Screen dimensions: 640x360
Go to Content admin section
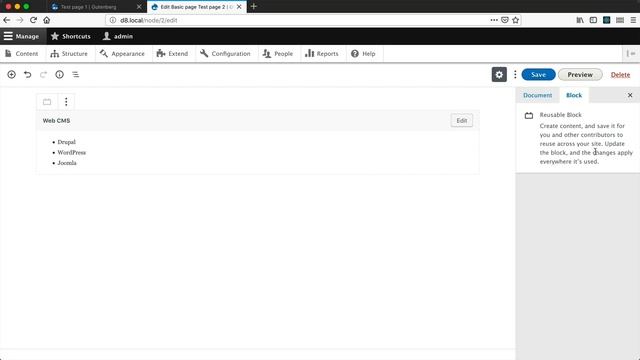point(22,53)
